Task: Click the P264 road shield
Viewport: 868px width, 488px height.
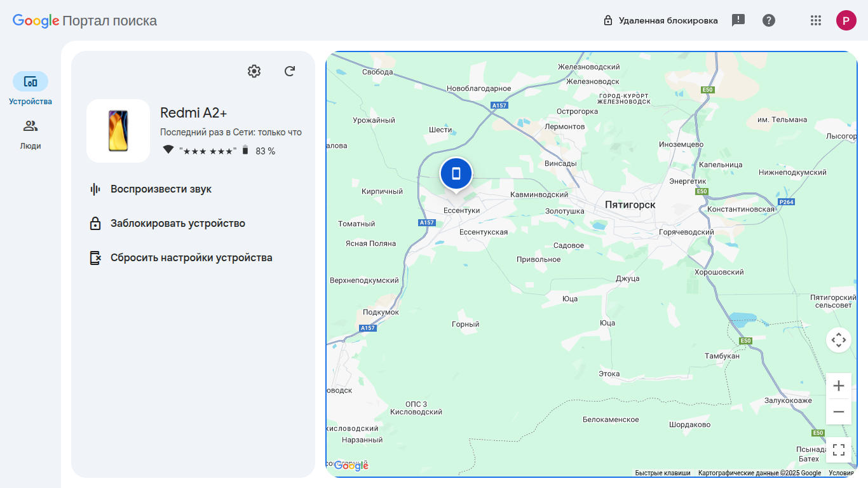Action: point(787,202)
